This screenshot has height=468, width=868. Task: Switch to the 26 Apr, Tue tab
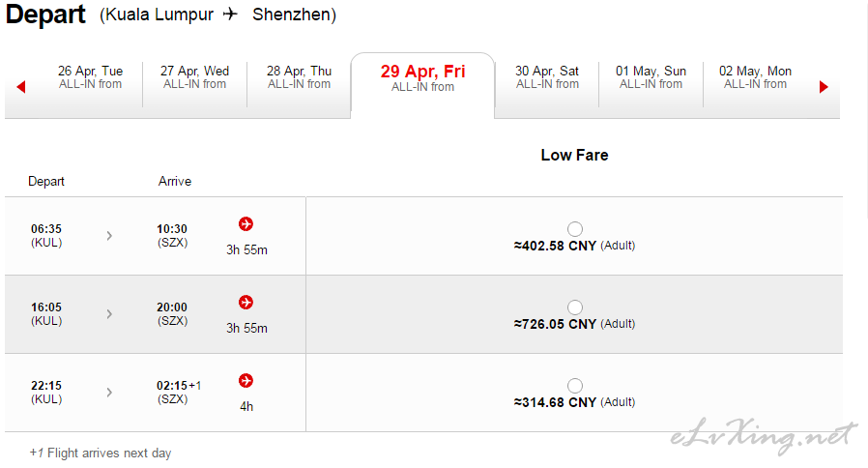click(x=90, y=77)
